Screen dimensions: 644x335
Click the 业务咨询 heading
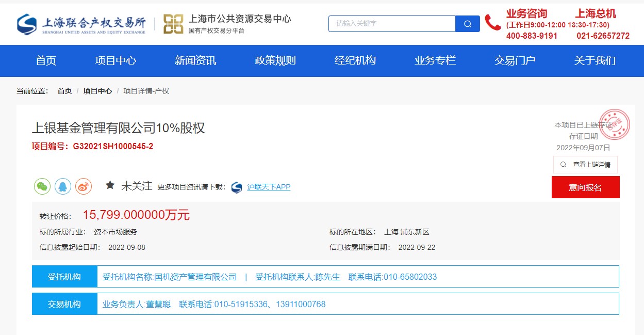(526, 13)
